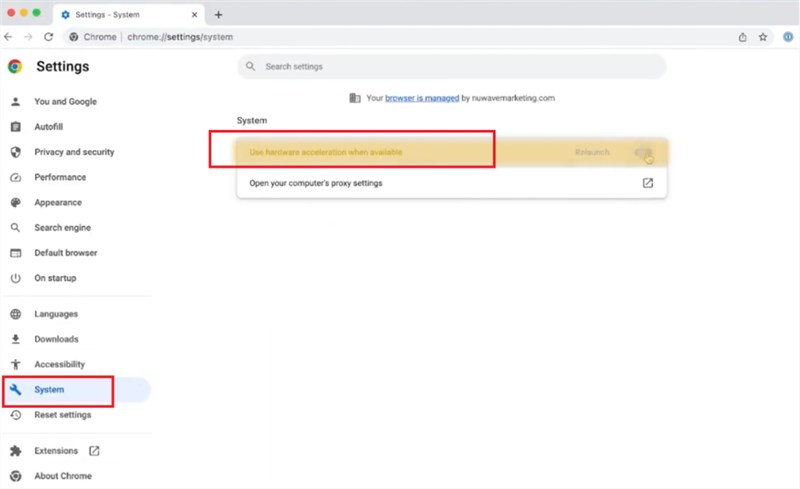Image resolution: width=800 pixels, height=489 pixels.
Task: Open Reset settings section
Action: point(62,415)
